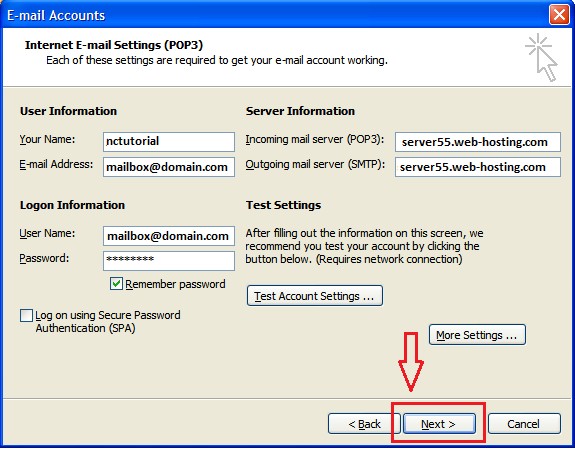Click the Internet E-mail Settings (POP3) heading

(114, 45)
